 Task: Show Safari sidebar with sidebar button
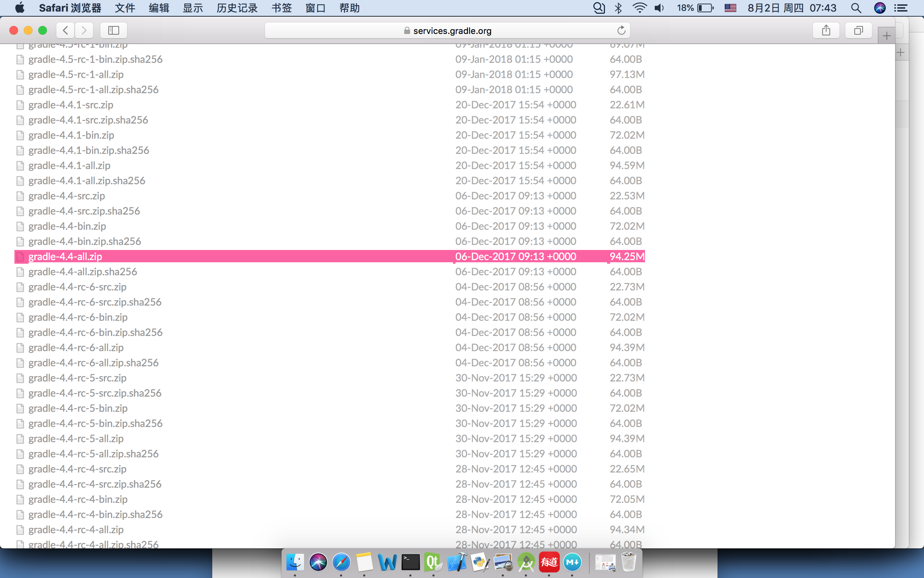pyautogui.click(x=113, y=30)
